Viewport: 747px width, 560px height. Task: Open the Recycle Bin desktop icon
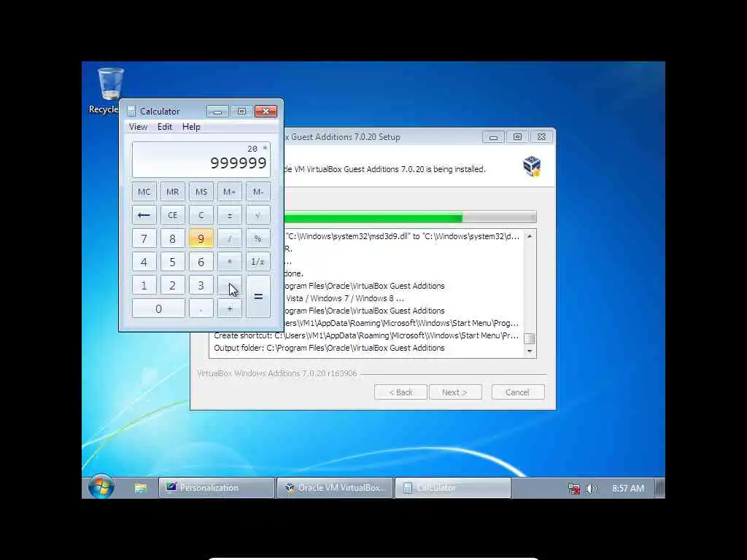coord(109,90)
